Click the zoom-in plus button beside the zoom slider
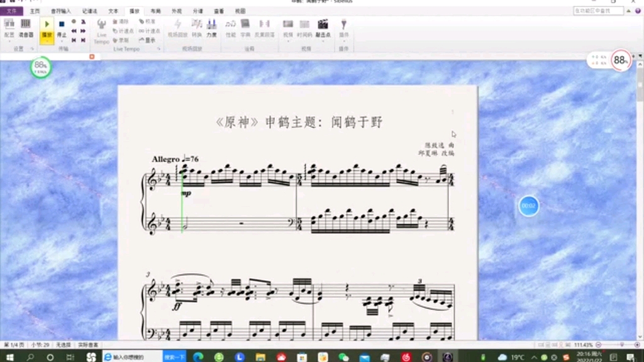 (637, 345)
